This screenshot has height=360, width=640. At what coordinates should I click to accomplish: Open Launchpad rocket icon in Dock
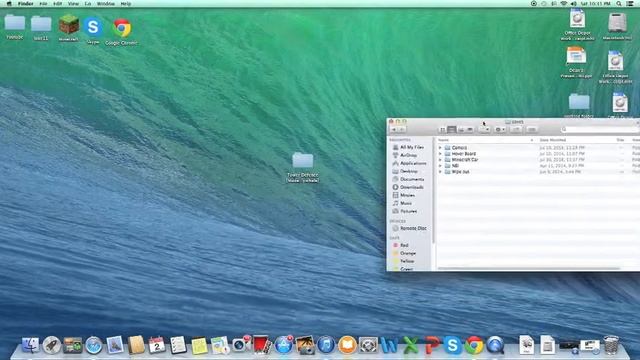51,345
